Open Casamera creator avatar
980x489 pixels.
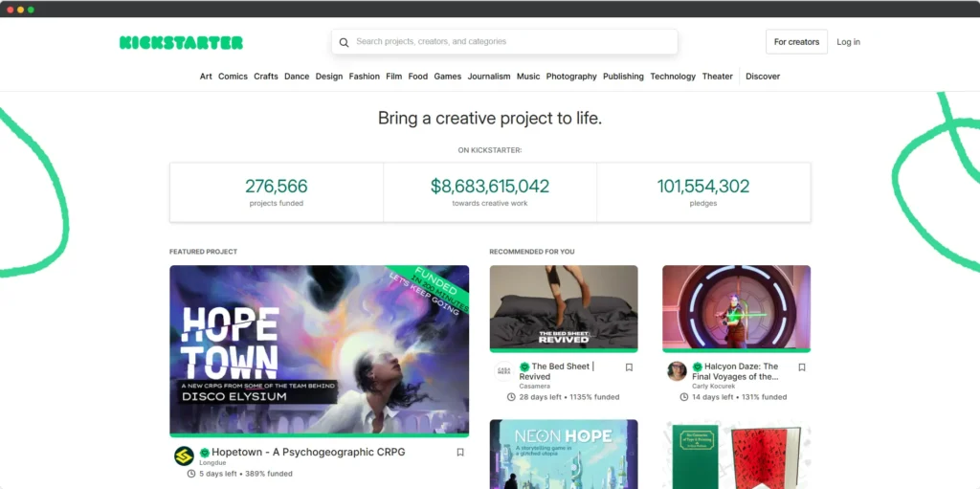coord(503,371)
